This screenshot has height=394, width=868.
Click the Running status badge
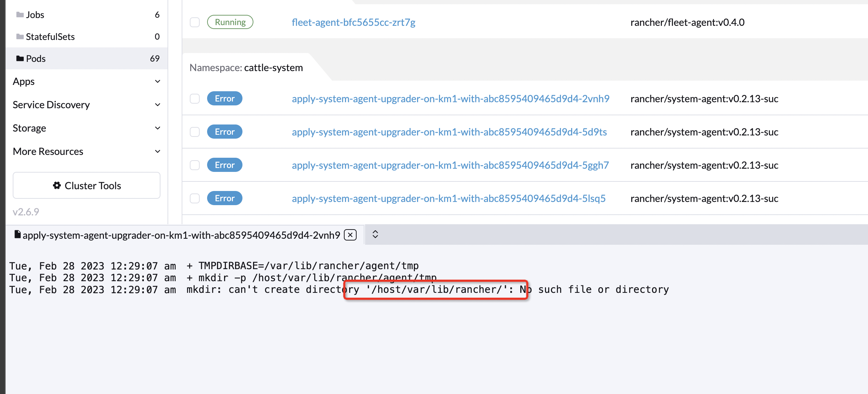tap(230, 22)
